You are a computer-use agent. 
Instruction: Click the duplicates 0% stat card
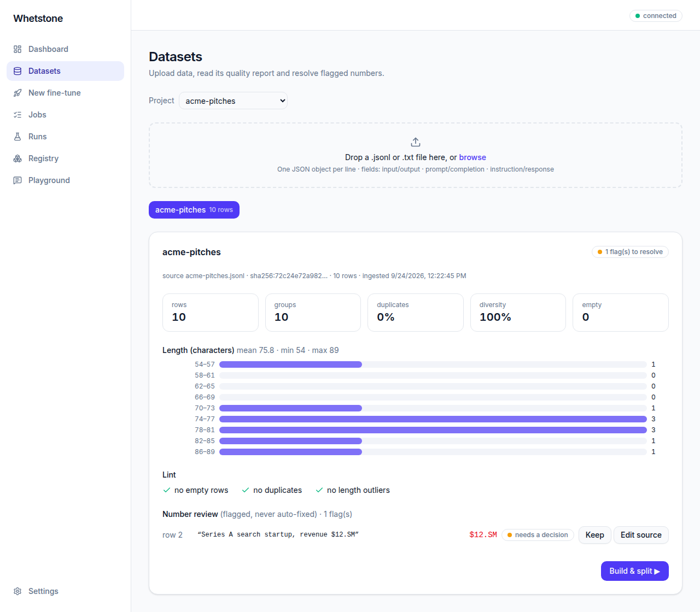coord(416,313)
